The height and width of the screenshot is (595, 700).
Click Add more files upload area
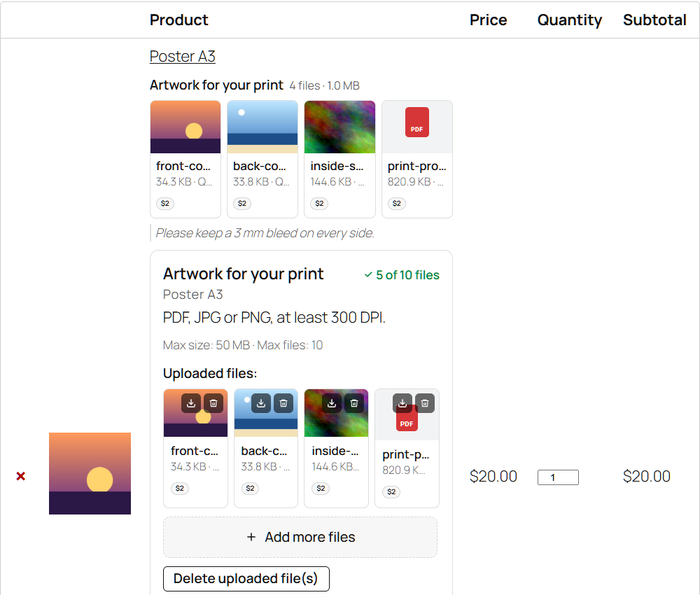(300, 537)
